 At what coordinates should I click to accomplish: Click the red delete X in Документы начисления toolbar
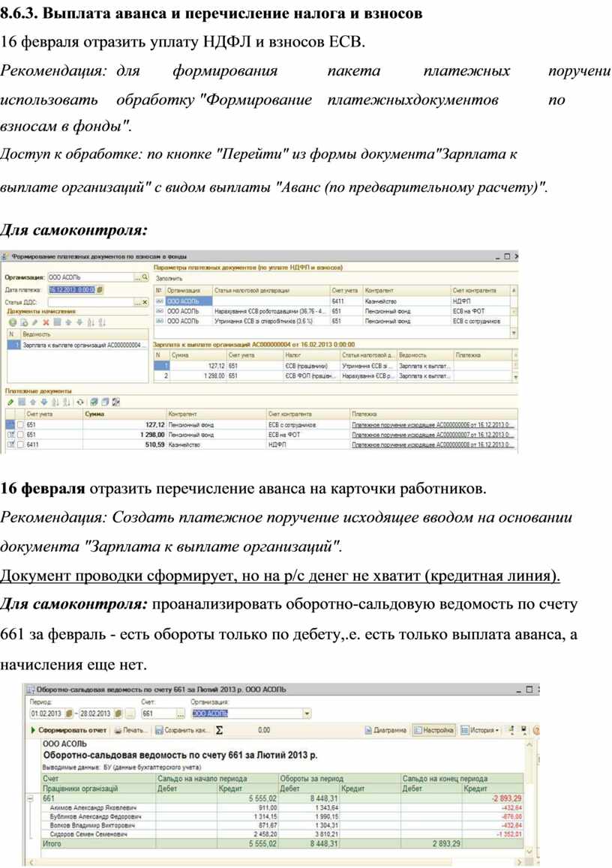click(x=46, y=322)
